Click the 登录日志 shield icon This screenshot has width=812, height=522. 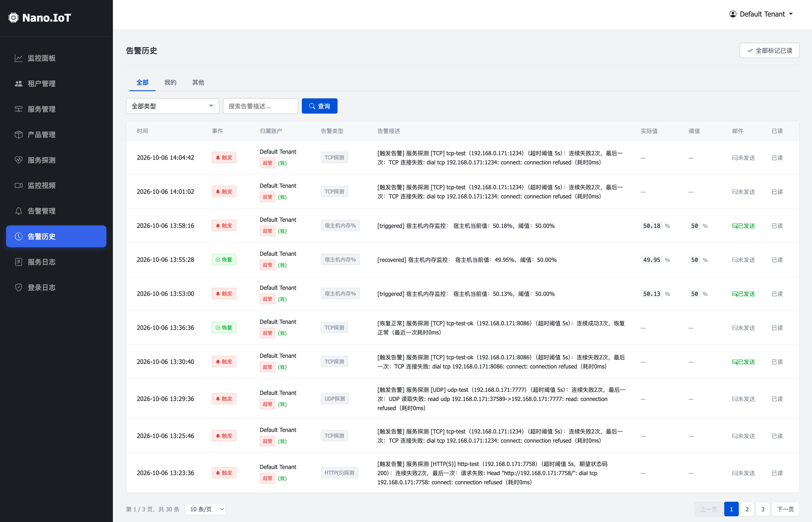point(19,287)
